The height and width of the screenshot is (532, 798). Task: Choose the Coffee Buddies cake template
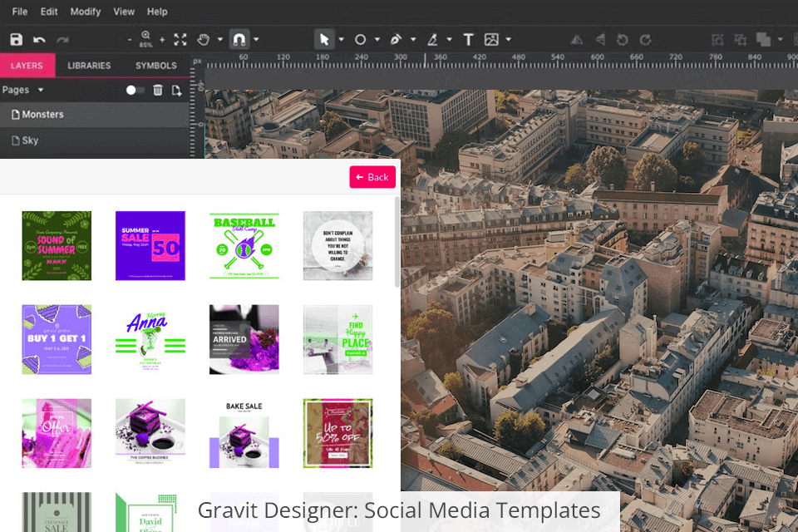pos(150,433)
